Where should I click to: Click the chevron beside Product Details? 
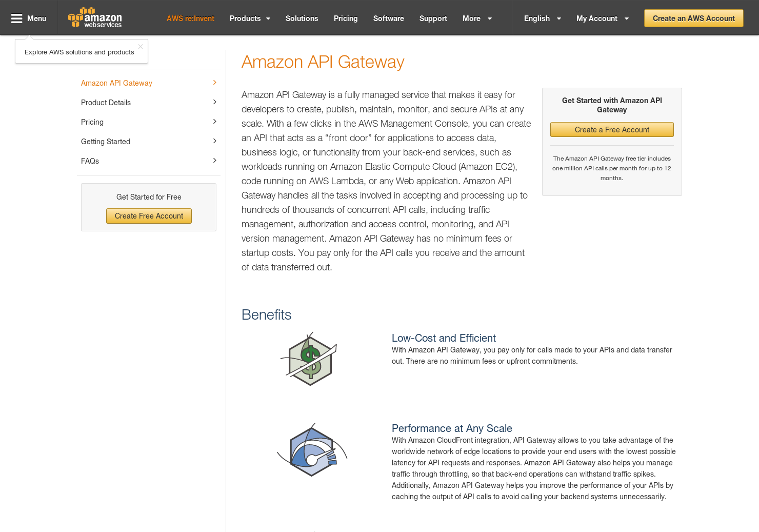coord(214,102)
